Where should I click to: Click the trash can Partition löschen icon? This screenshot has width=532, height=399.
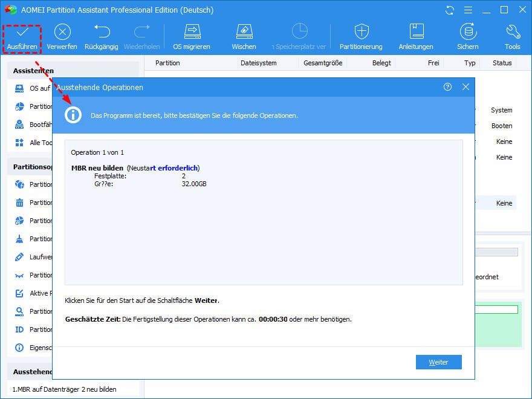tap(19, 203)
